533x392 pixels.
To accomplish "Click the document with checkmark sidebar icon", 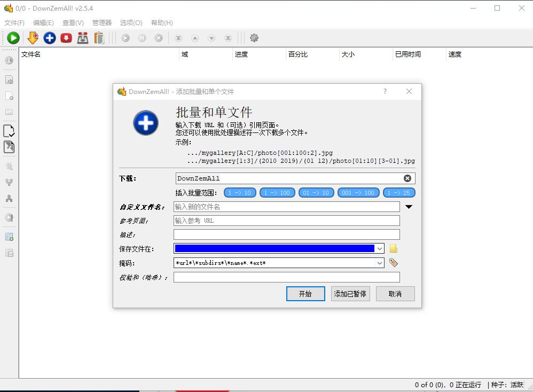I will tap(9, 130).
